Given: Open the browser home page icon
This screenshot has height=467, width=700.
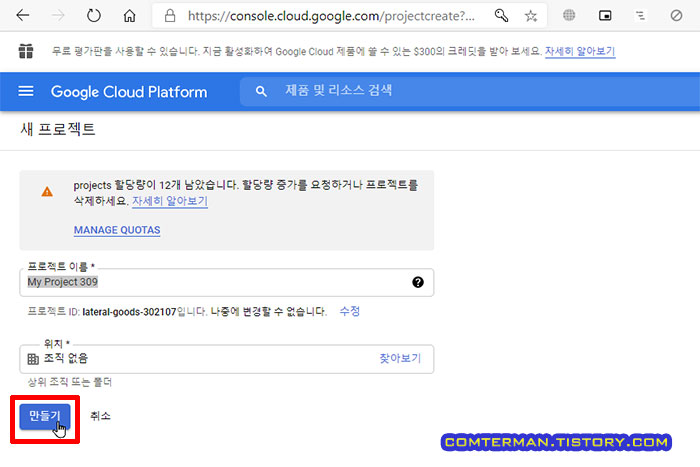Looking at the screenshot, I should [x=129, y=16].
